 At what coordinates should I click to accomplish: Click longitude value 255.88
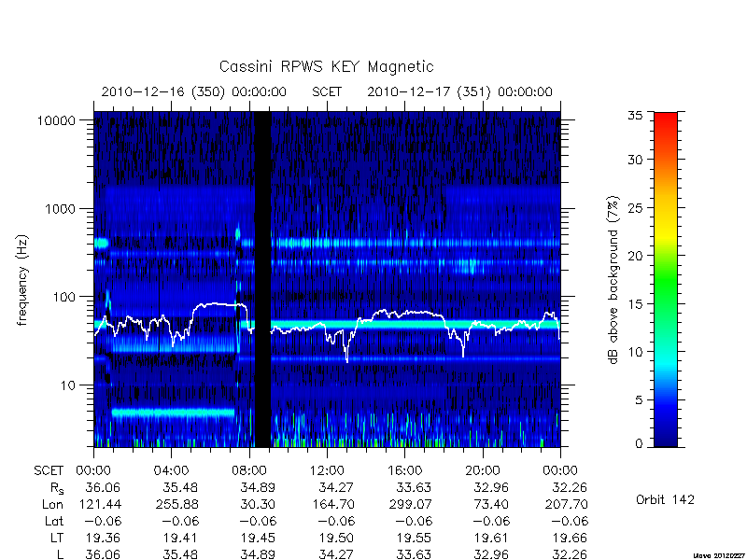tap(177, 504)
